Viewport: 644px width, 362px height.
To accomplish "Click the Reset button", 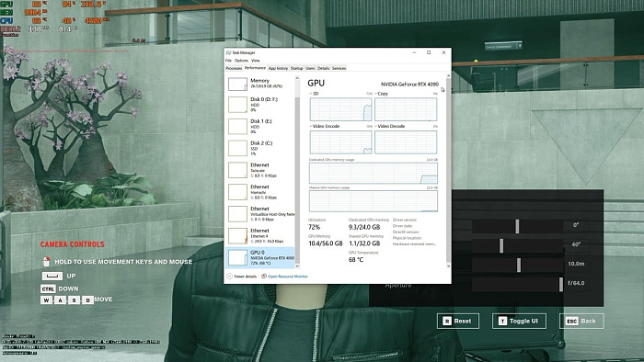I will tap(458, 321).
